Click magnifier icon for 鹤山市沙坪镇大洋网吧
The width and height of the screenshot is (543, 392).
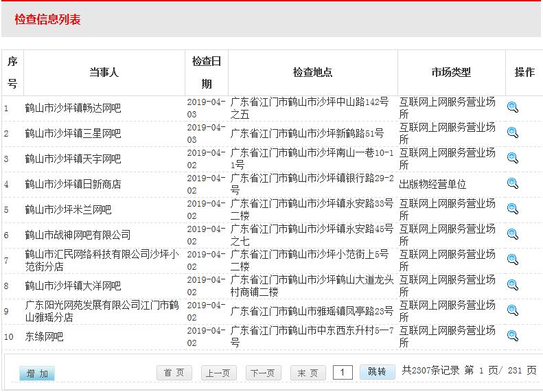click(x=512, y=285)
